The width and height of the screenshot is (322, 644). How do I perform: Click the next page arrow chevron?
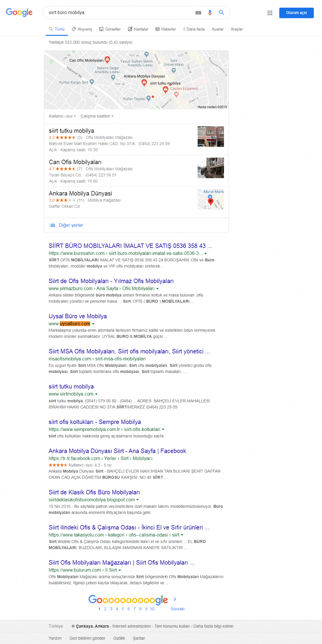tap(175, 599)
